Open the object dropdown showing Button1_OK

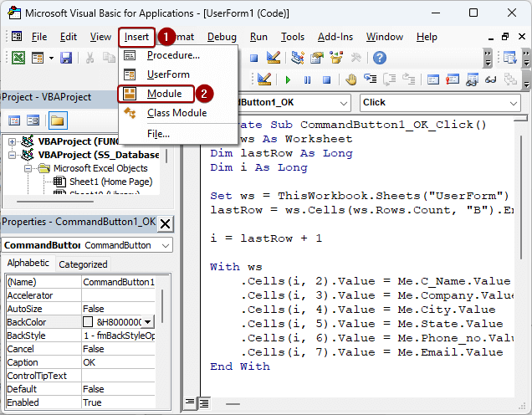(x=344, y=103)
